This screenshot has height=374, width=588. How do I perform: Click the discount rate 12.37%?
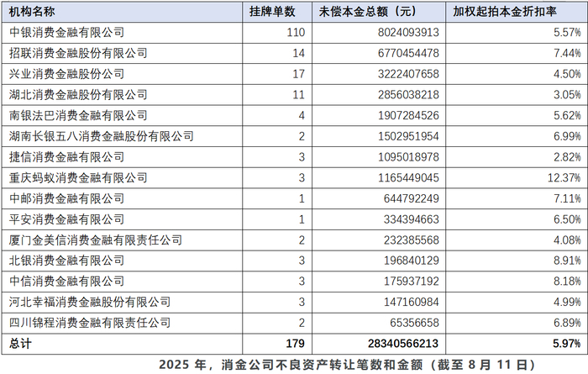pos(564,178)
